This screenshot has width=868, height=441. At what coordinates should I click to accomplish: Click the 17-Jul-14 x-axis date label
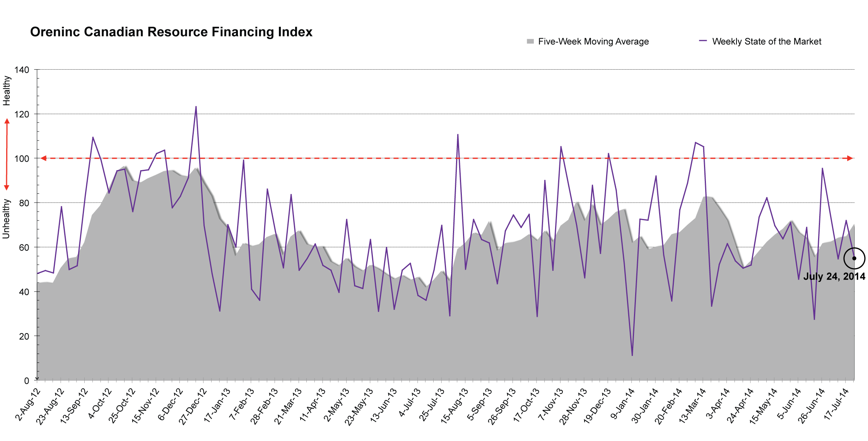(x=837, y=405)
